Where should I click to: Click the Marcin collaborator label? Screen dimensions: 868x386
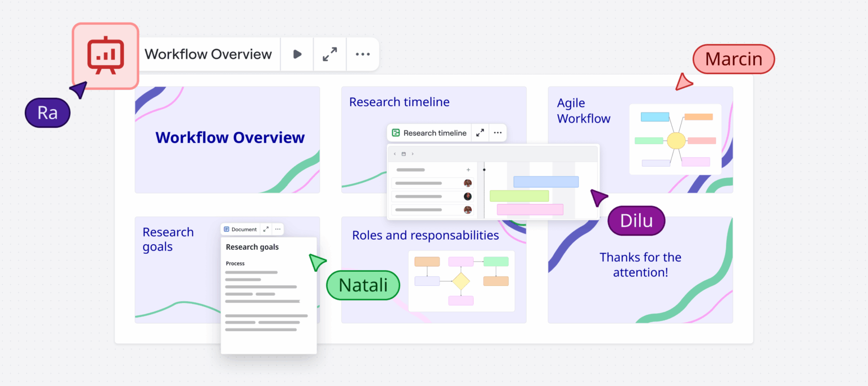click(733, 59)
